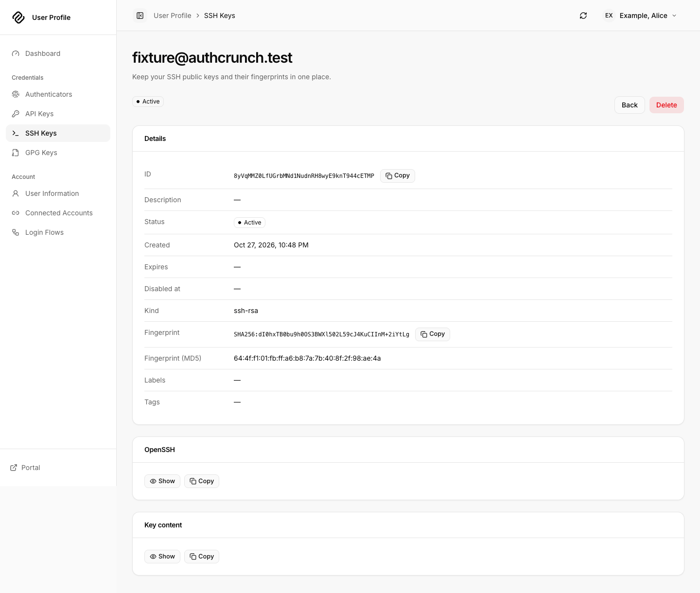Click the Authenticators fingerprint icon
The height and width of the screenshot is (593, 700).
pos(16,94)
